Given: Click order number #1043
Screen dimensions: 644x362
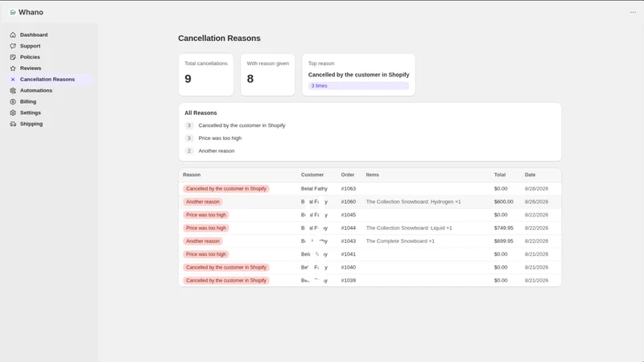Looking at the screenshot, I should 349,241.
